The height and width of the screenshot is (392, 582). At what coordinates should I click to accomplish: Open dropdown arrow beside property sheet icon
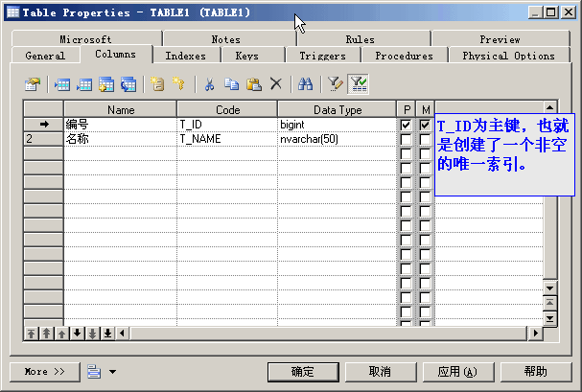click(x=112, y=372)
